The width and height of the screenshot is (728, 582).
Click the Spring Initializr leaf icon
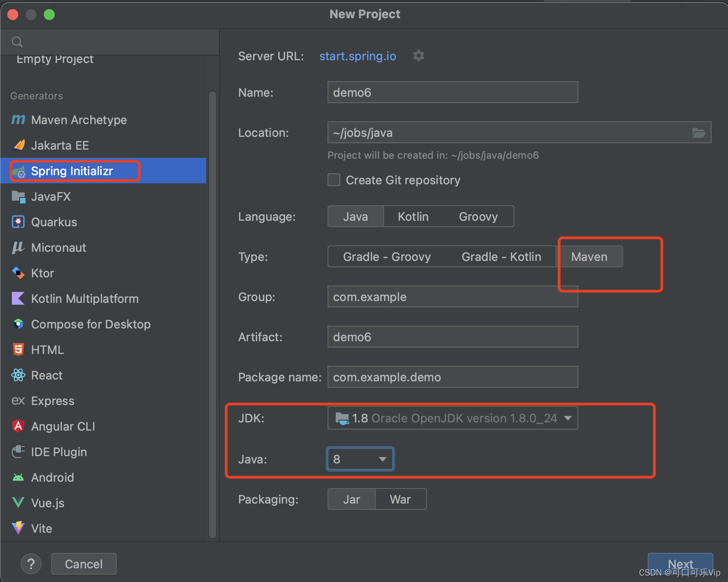coord(18,171)
